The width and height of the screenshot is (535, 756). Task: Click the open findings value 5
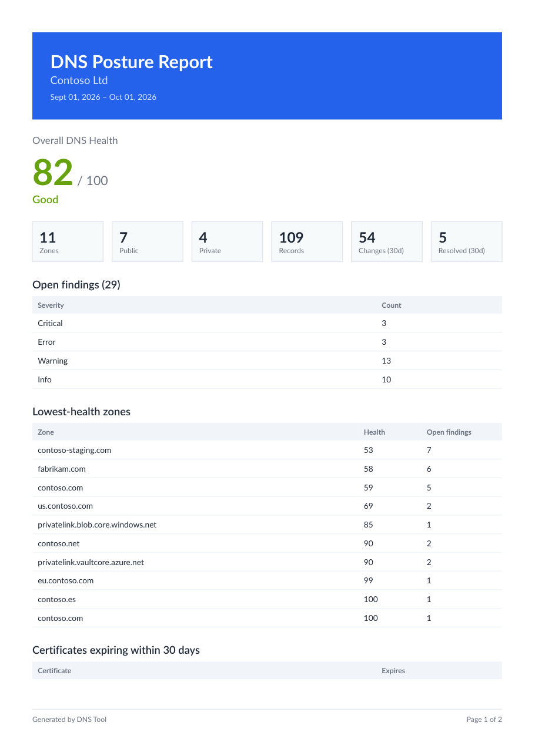point(429,488)
